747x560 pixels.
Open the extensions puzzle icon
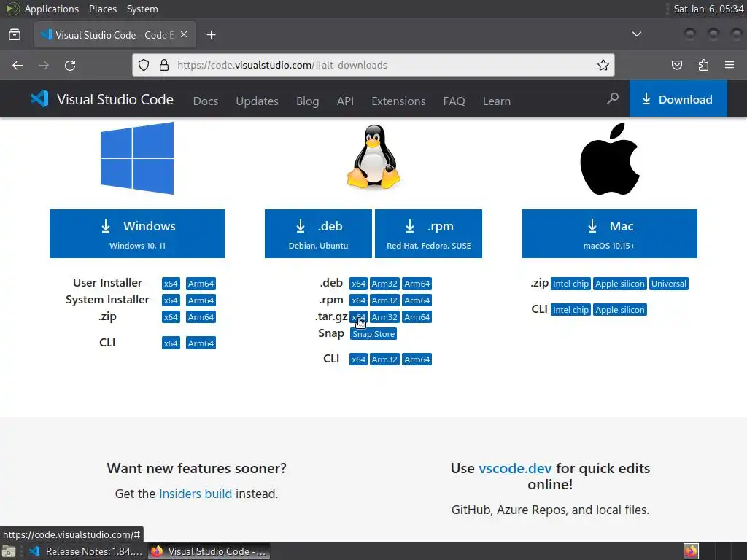tap(703, 65)
